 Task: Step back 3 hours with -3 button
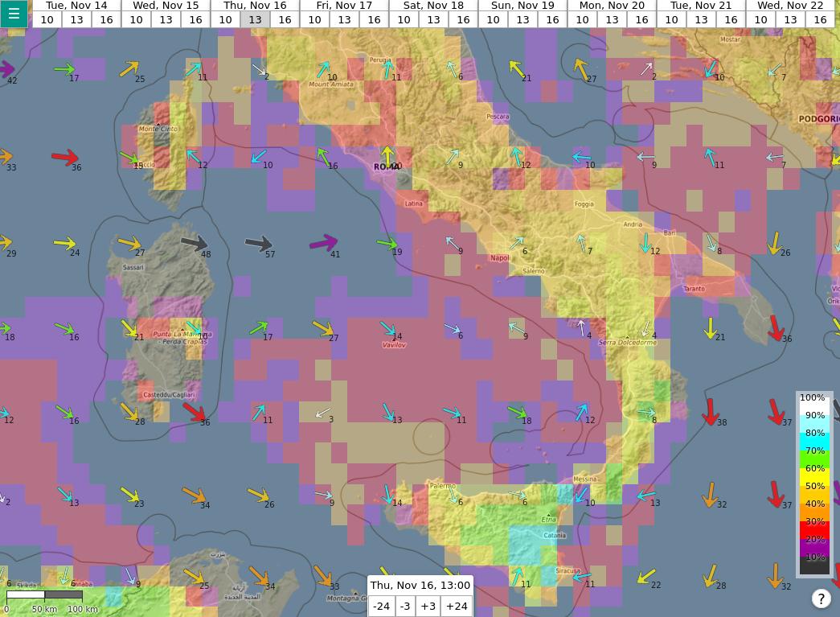pyautogui.click(x=405, y=606)
